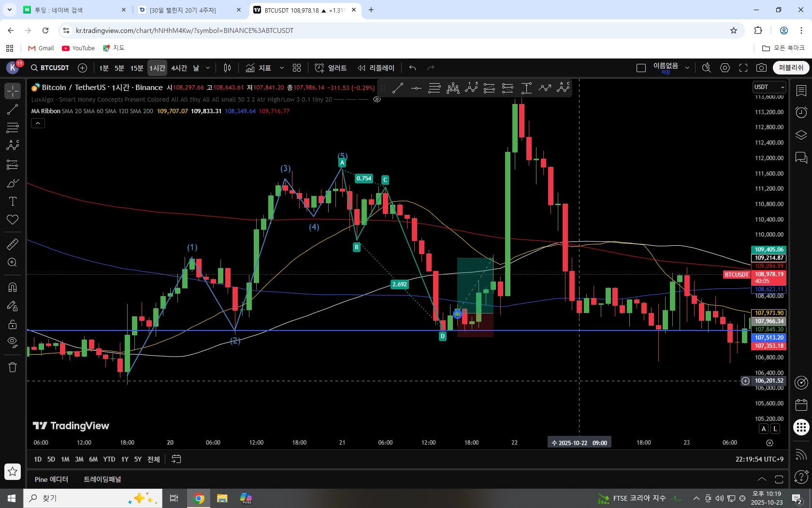Open the 트레이딩패널 tab
The width and height of the screenshot is (812, 508).
[x=102, y=479]
